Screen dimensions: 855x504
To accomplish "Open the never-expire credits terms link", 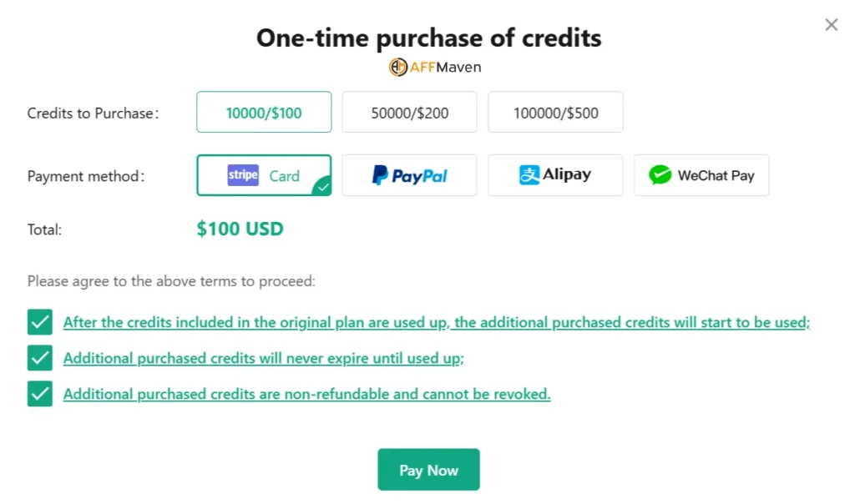I will (265, 358).
